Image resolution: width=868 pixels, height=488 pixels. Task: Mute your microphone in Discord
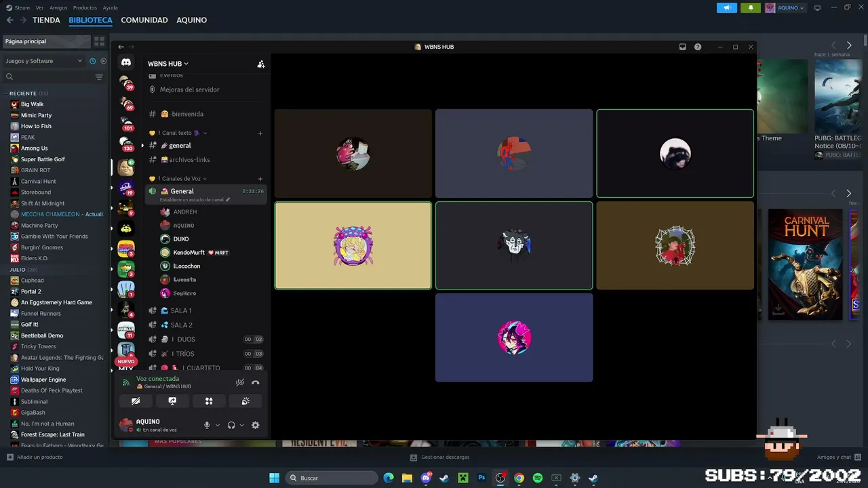pyautogui.click(x=207, y=425)
